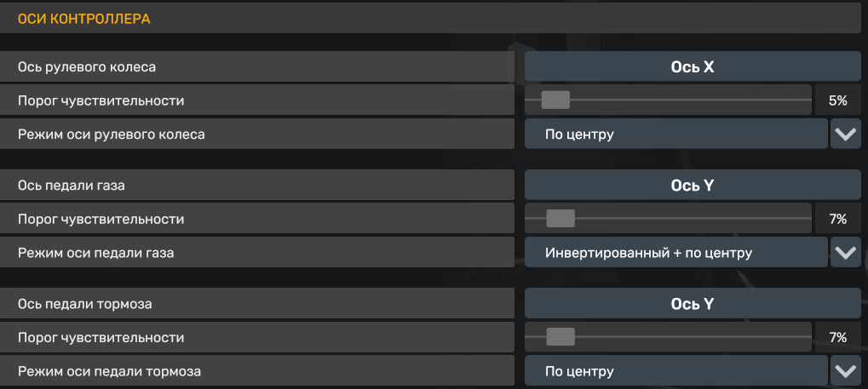Select the 'Режим оси педали газа' row label
The height and width of the screenshot is (389, 868).
257,252
